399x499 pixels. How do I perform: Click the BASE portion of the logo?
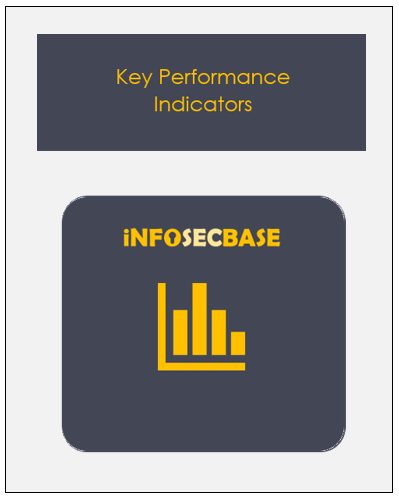pos(251,238)
